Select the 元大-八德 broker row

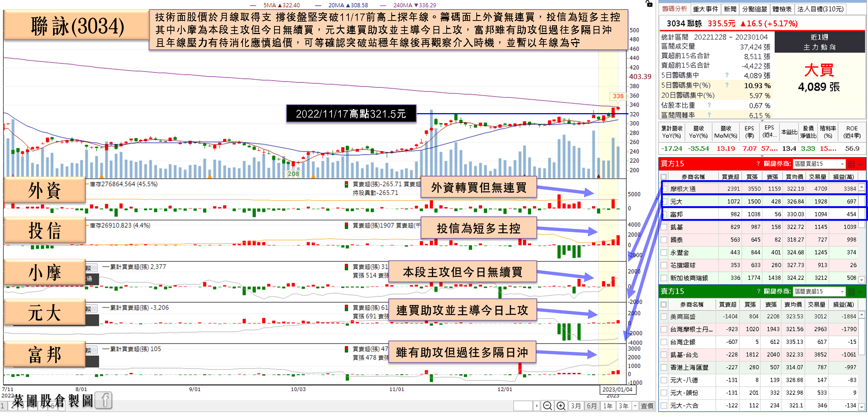tap(759, 380)
